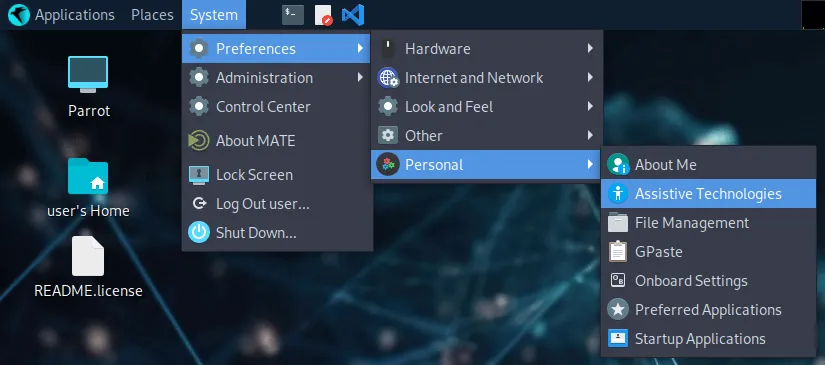Click the Internet and Network globe icon

point(388,78)
